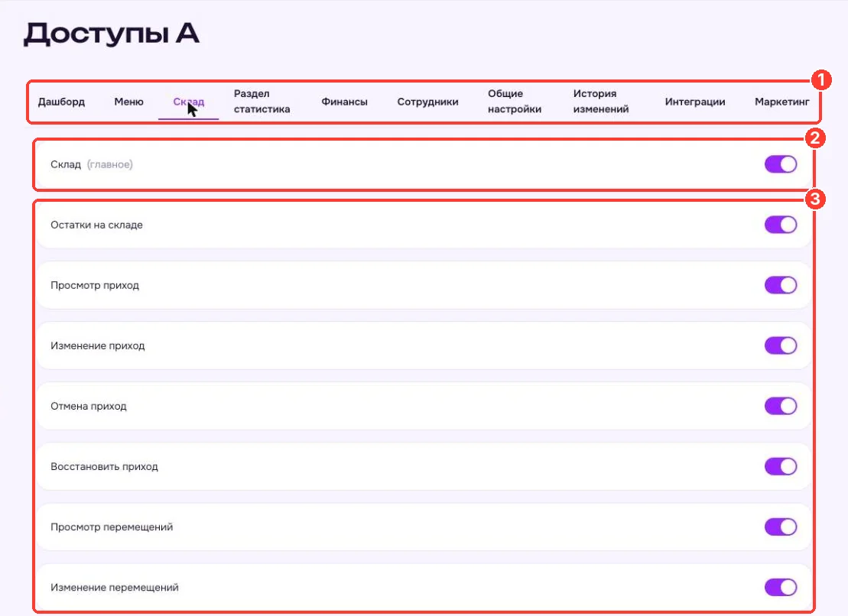Disable the main Склад access toggle

click(781, 164)
